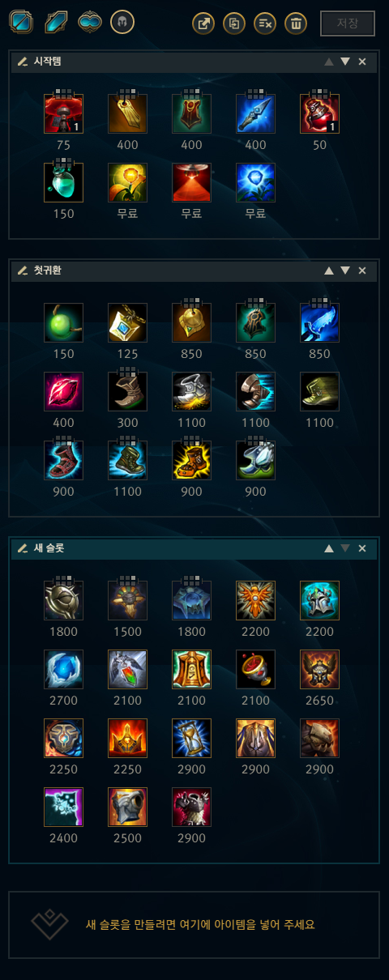The image size is (389, 980).
Task: Move 새 슬롯 block up with arrow
Action: (328, 548)
